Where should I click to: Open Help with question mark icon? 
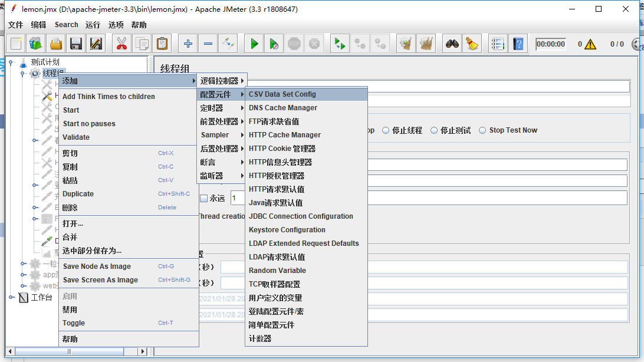pyautogui.click(x=518, y=44)
